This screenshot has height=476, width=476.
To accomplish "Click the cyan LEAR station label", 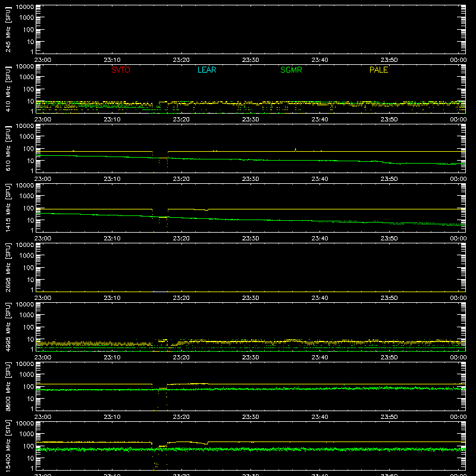I will (206, 70).
